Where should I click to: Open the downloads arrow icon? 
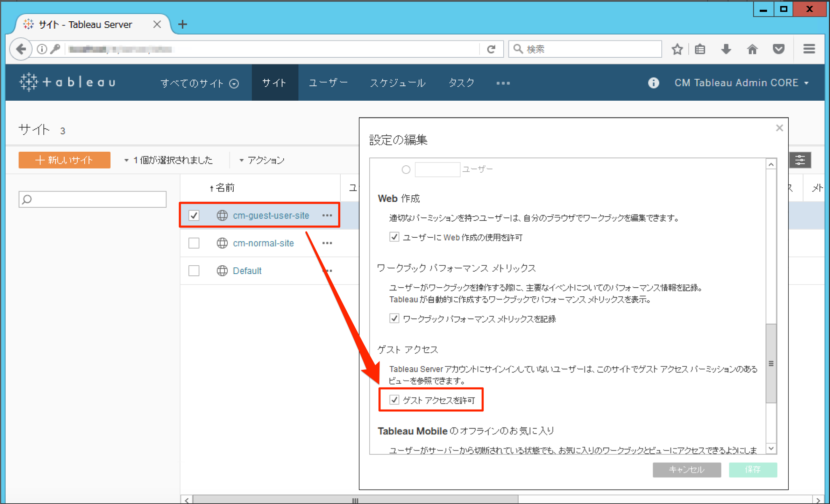pyautogui.click(x=726, y=49)
